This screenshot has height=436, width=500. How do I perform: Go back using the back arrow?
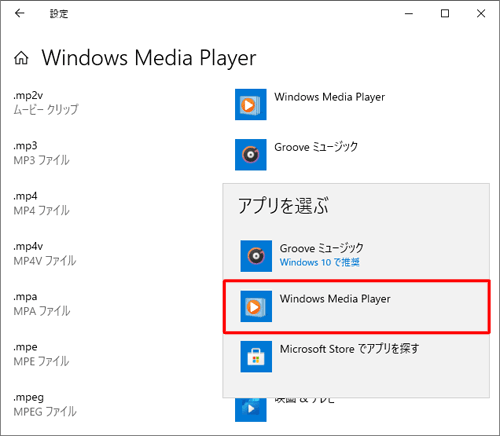click(x=20, y=13)
